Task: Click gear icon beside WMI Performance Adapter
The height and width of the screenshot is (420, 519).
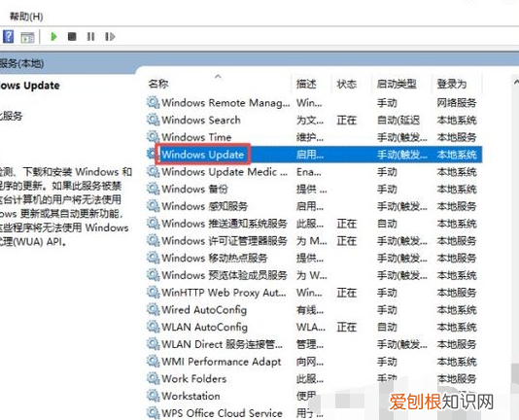Action: click(x=153, y=361)
